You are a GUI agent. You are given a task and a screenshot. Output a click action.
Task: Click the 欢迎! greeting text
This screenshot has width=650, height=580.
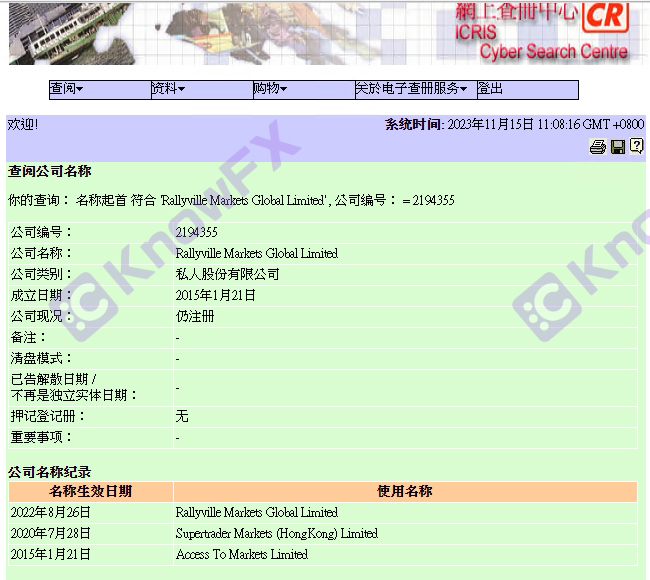click(x=23, y=124)
